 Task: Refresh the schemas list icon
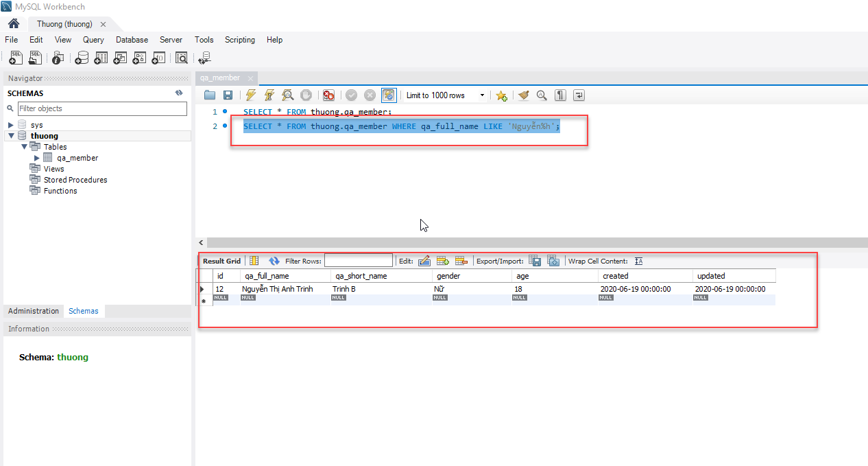[179, 93]
